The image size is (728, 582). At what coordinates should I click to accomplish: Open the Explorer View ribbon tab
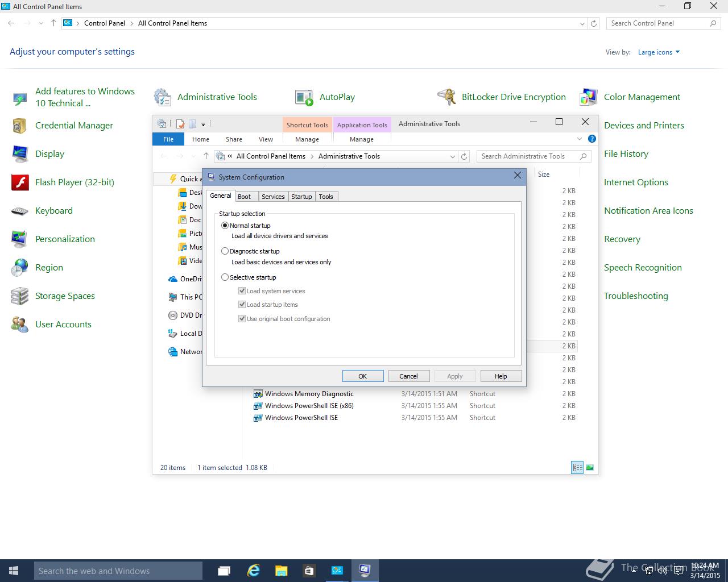(x=266, y=139)
